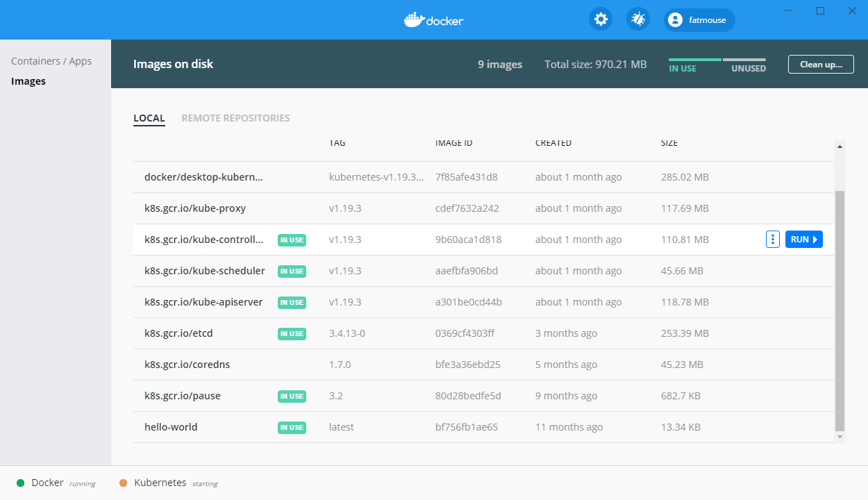This screenshot has width=868, height=500.
Task: Click the Total size: 970.21 MB label
Action: tap(596, 65)
